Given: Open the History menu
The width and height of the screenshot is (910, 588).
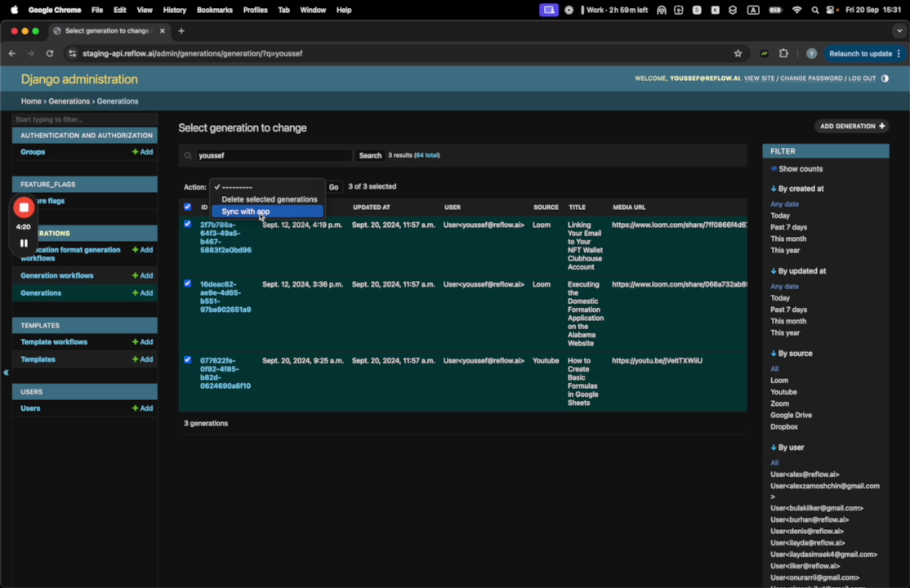Looking at the screenshot, I should (174, 10).
